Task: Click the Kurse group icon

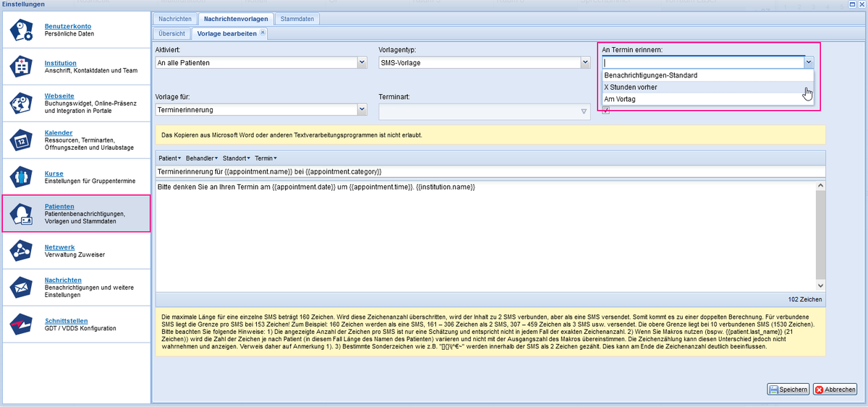Action: pyautogui.click(x=22, y=176)
